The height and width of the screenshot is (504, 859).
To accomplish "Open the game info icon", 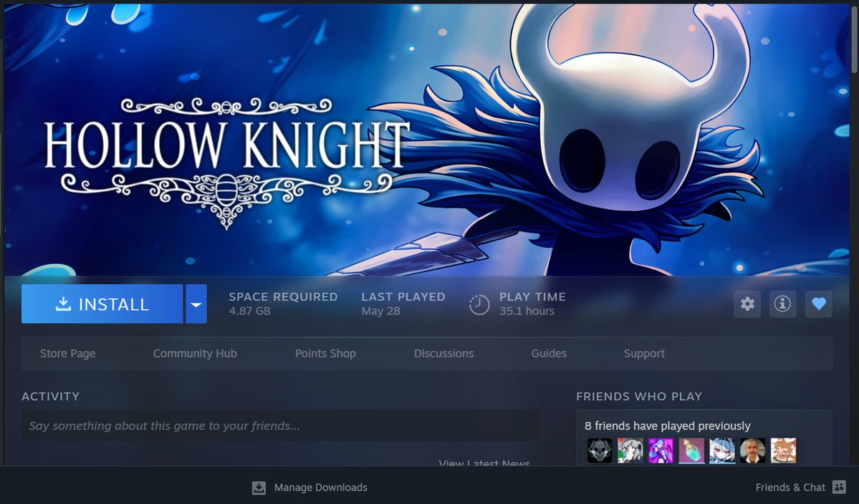I will pos(783,304).
